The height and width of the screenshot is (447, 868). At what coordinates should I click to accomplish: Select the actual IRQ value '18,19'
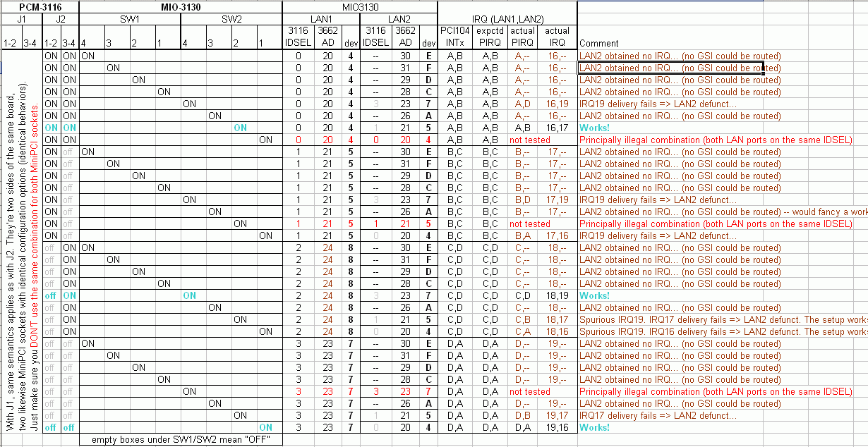(x=557, y=295)
